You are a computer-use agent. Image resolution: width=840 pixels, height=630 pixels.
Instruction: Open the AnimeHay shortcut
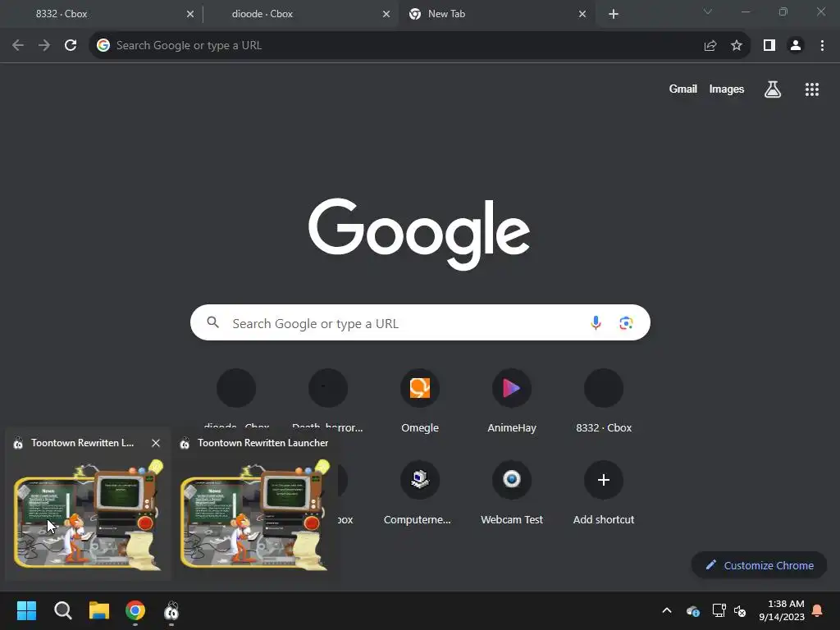[512, 400]
